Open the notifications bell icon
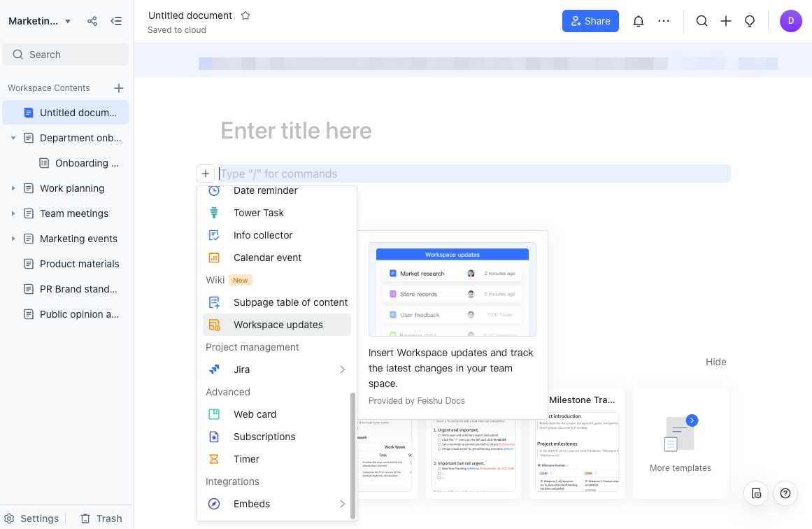The width and height of the screenshot is (812, 529). coord(638,20)
